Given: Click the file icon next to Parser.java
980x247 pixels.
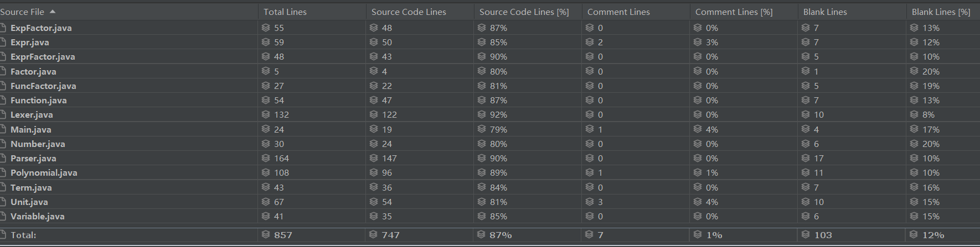Looking at the screenshot, I should 3,158.
